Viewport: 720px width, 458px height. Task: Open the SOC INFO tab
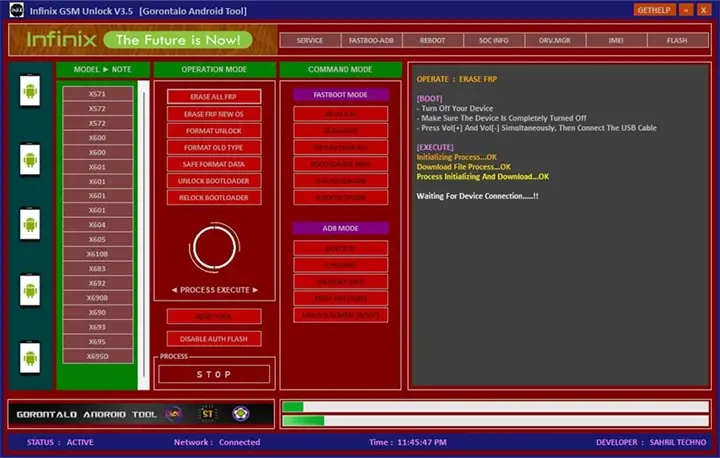[x=494, y=40]
